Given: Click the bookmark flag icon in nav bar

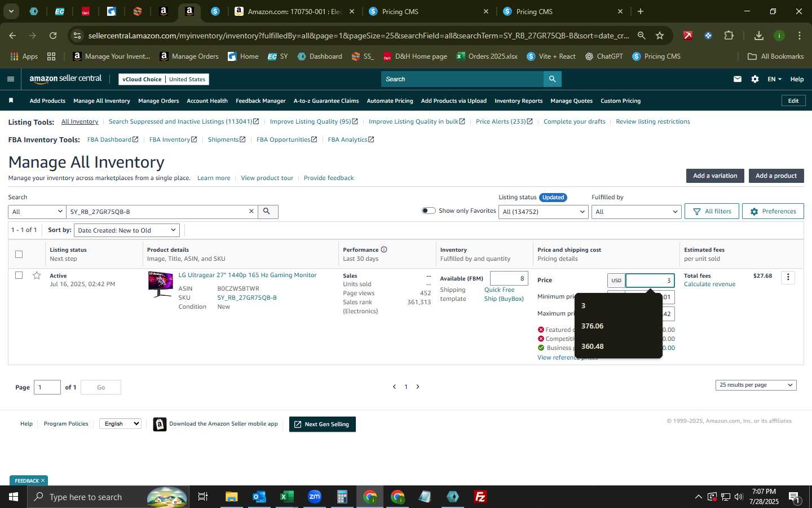Looking at the screenshot, I should (11, 100).
